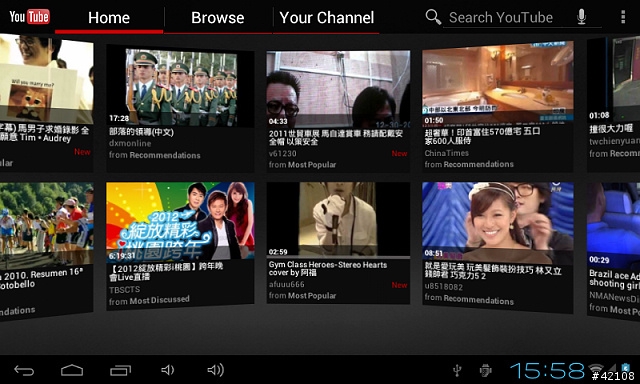Open recent apps button
The width and height of the screenshot is (640, 384).
coord(120,370)
